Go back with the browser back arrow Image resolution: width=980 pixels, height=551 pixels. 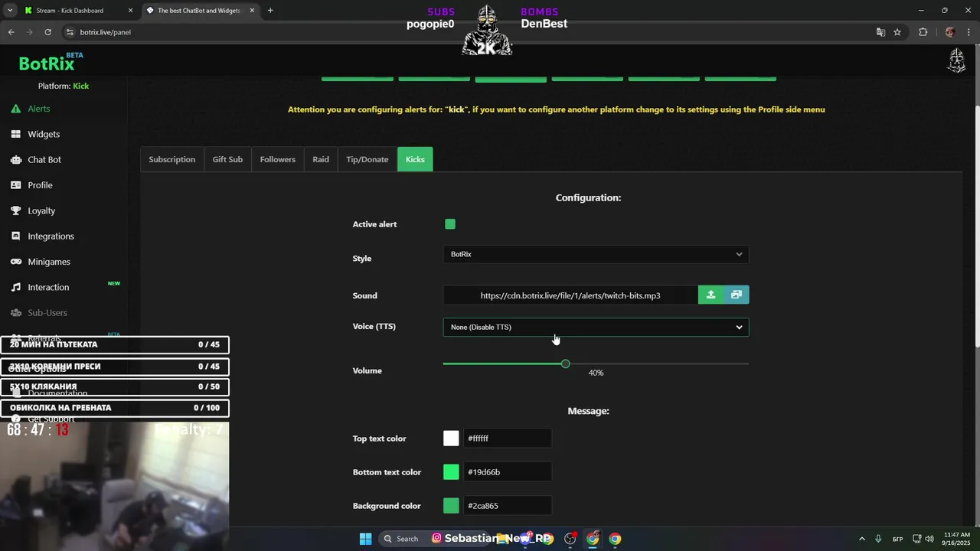[x=11, y=32]
